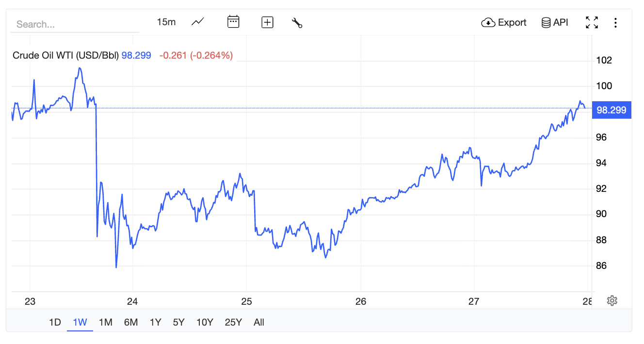Click the 24 date label on axis
644x344 pixels.
132,301
